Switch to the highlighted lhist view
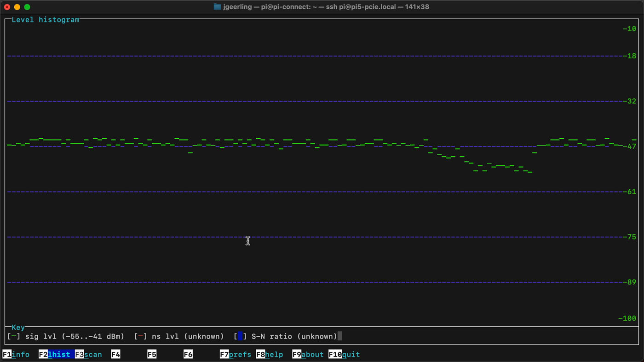The width and height of the screenshot is (644, 362). point(59,354)
